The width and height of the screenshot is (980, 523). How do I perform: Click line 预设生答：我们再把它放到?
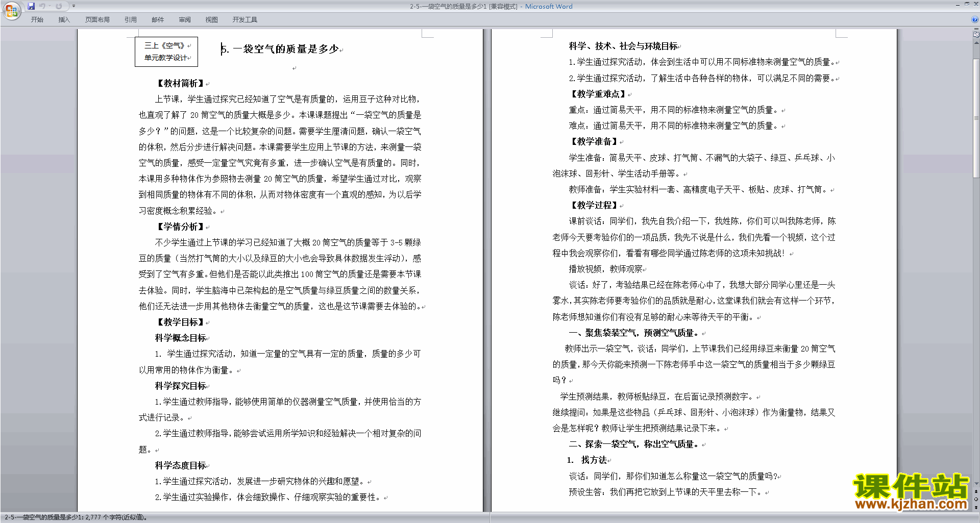click(667, 492)
